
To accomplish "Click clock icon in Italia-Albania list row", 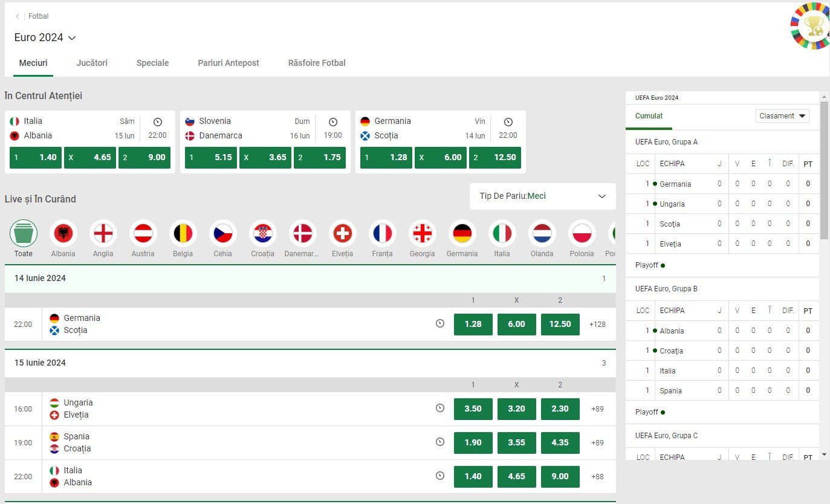I will click(x=440, y=476).
